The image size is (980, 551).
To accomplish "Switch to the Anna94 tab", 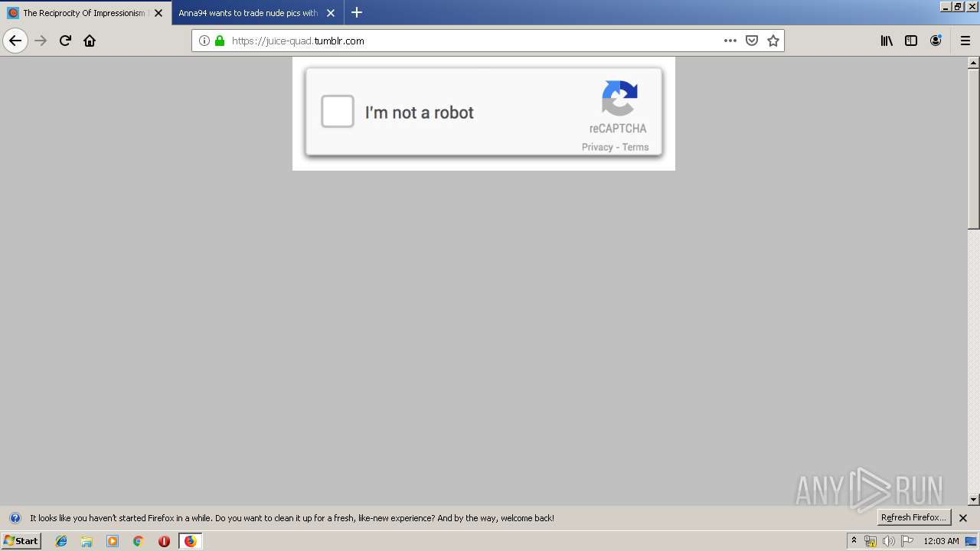I will pyautogui.click(x=258, y=13).
